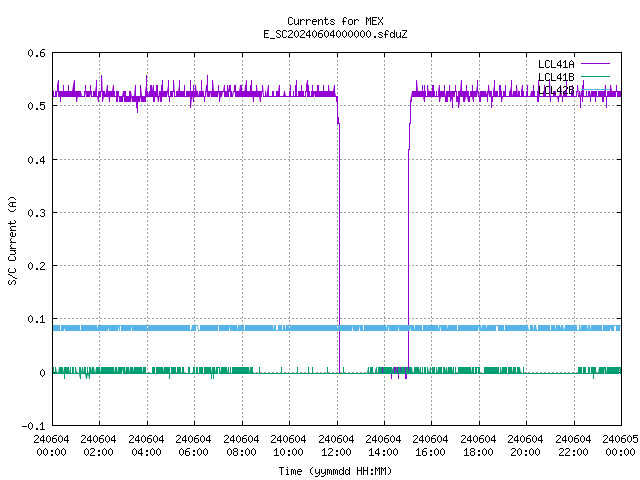Click the 0.6 y-axis tick label

pyautogui.click(x=37, y=53)
